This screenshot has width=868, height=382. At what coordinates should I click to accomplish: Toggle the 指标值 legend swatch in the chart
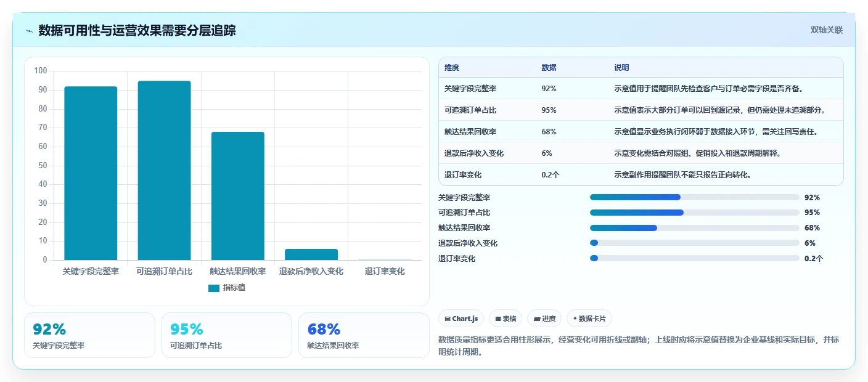[x=214, y=288]
